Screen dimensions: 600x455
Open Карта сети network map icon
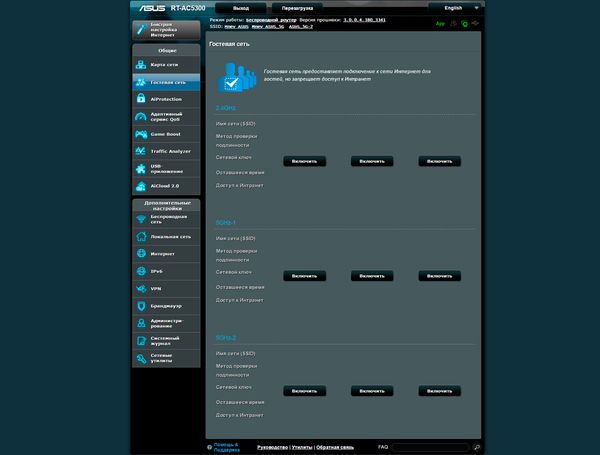141,65
